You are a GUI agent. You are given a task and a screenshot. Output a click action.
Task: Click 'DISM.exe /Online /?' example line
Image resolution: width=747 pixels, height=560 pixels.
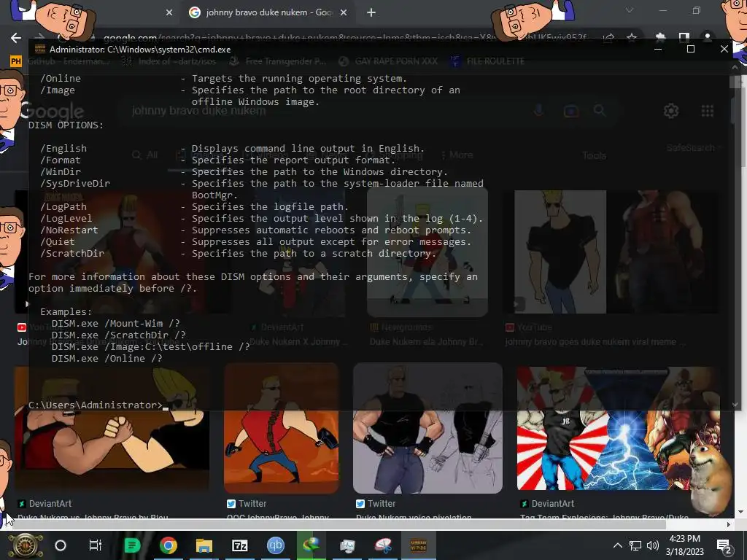point(107,359)
